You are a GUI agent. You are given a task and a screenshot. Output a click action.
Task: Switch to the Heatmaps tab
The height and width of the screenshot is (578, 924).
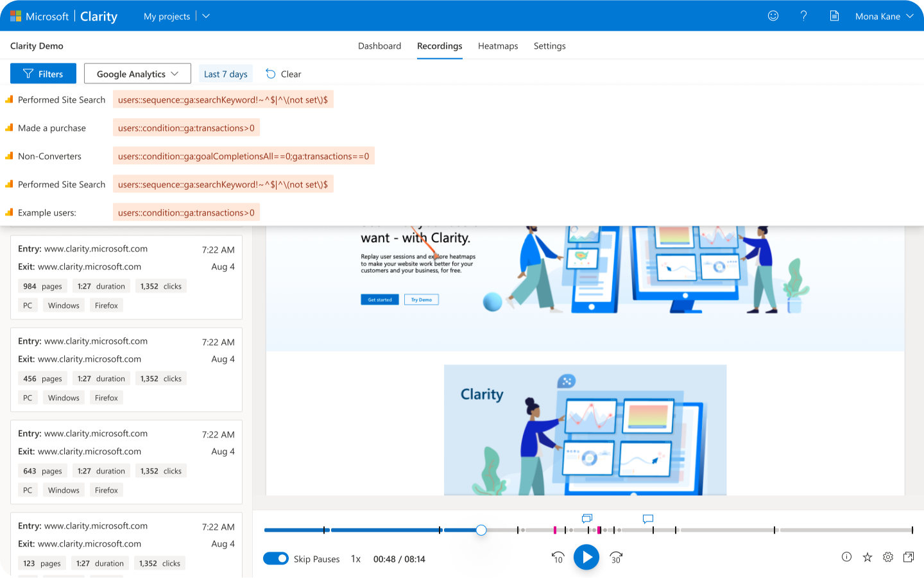[x=498, y=46]
